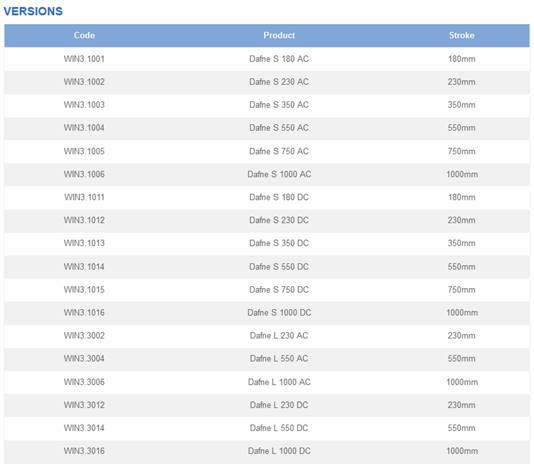Screen dimensions: 534x466
Task: Select the Dafne L 1000 DC product
Action: (x=279, y=451)
